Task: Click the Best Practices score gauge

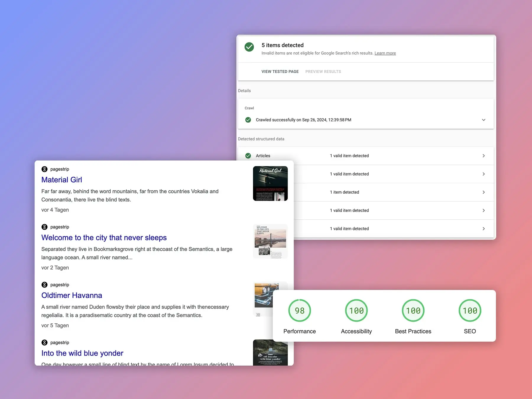Action: (x=413, y=311)
